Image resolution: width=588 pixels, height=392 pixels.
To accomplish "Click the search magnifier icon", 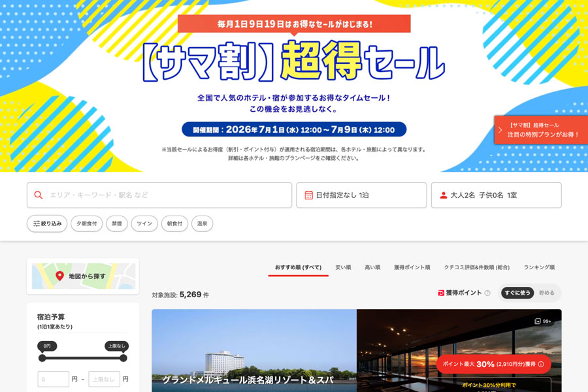I will pos(39,195).
